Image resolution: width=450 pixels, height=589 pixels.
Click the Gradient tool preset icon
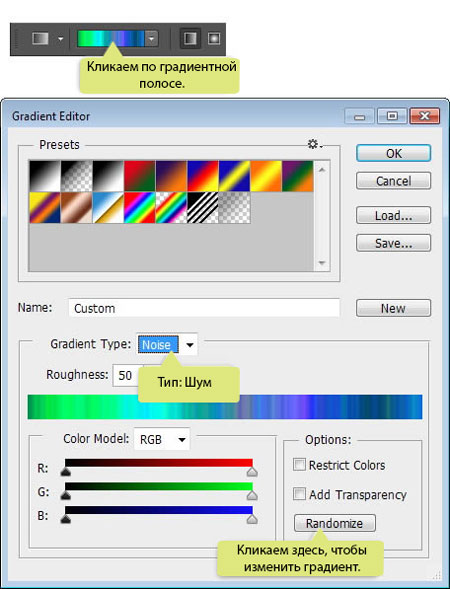[40, 39]
